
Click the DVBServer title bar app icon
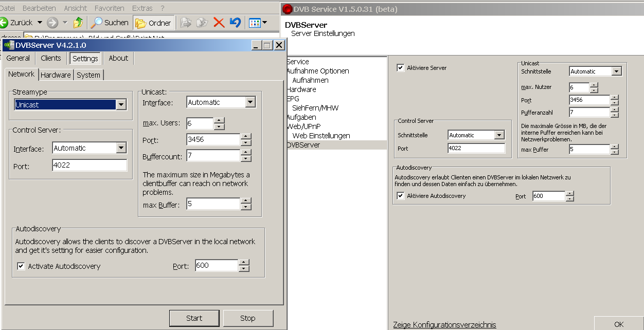[9, 45]
